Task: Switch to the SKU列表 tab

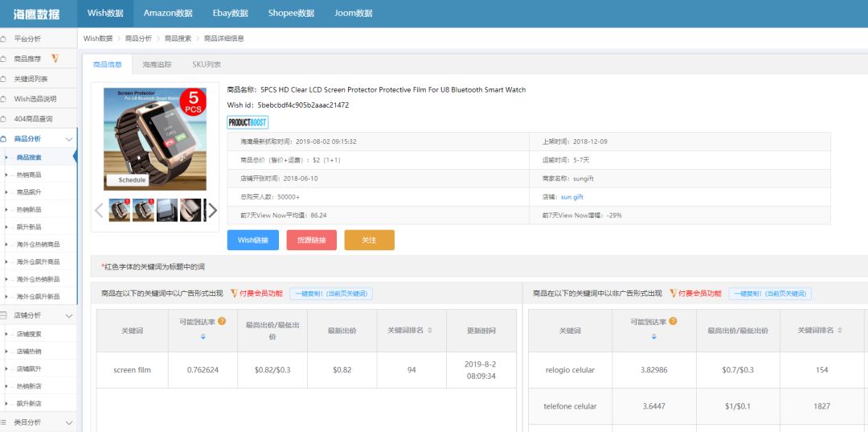Action: point(207,64)
